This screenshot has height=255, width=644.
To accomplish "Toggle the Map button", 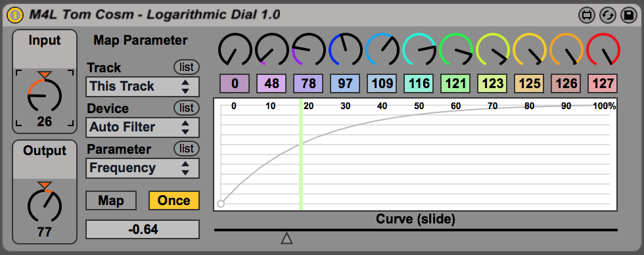I will [x=111, y=200].
